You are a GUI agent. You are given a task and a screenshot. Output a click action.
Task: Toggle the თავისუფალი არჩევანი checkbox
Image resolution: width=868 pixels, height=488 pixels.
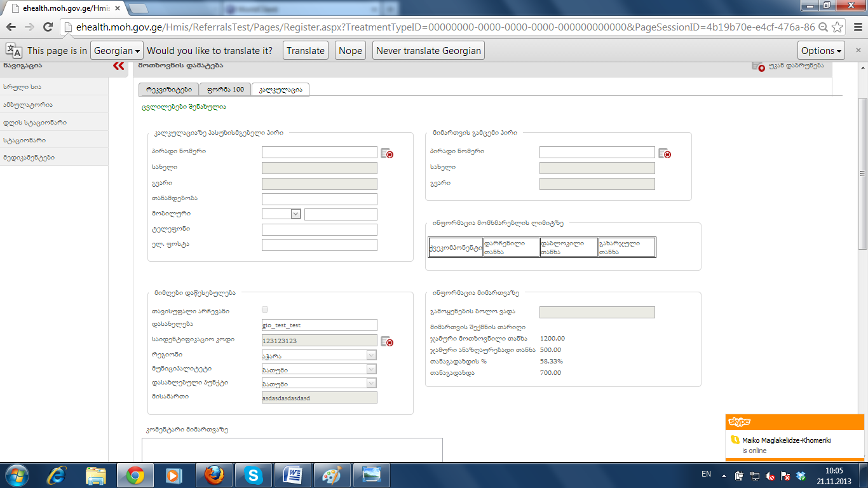265,309
